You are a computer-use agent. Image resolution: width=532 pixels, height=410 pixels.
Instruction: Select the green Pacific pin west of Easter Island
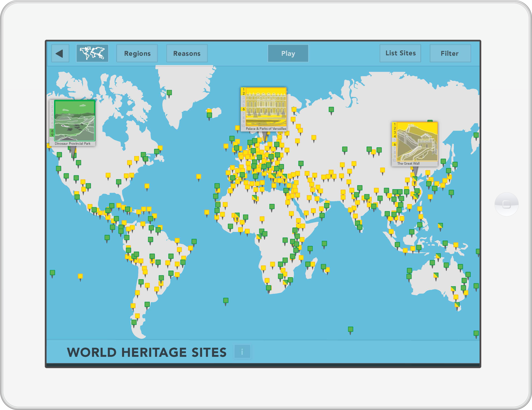pyautogui.click(x=52, y=274)
